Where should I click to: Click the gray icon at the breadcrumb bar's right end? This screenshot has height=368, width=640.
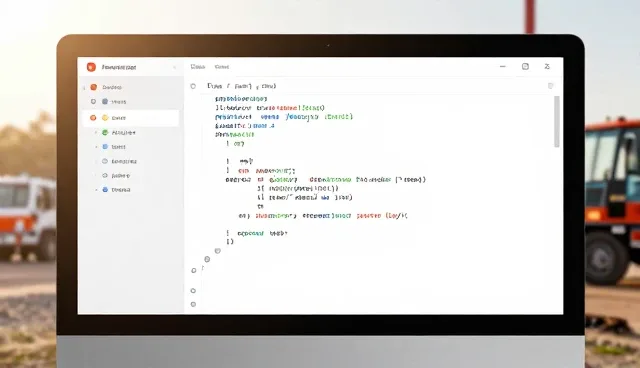point(550,86)
